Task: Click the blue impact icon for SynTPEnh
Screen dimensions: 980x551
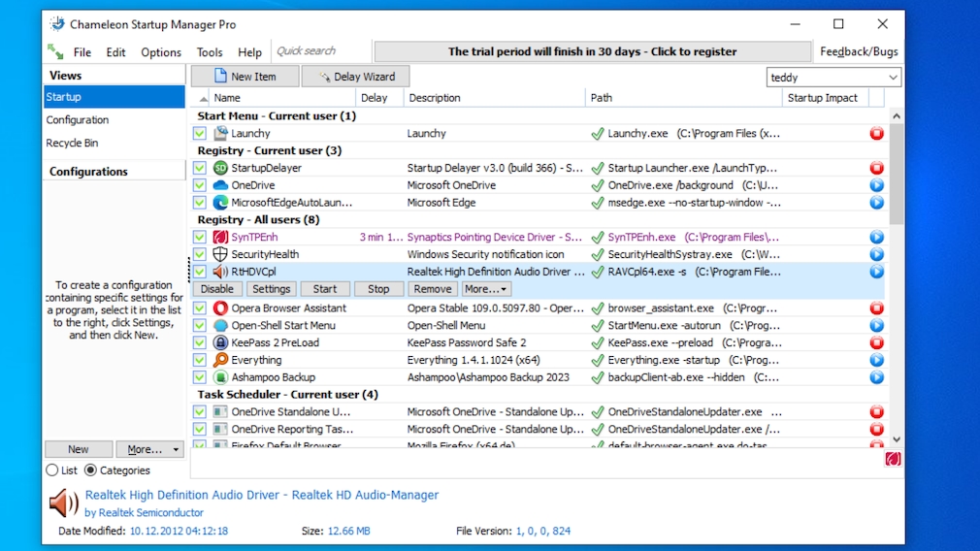Action: [x=877, y=238]
